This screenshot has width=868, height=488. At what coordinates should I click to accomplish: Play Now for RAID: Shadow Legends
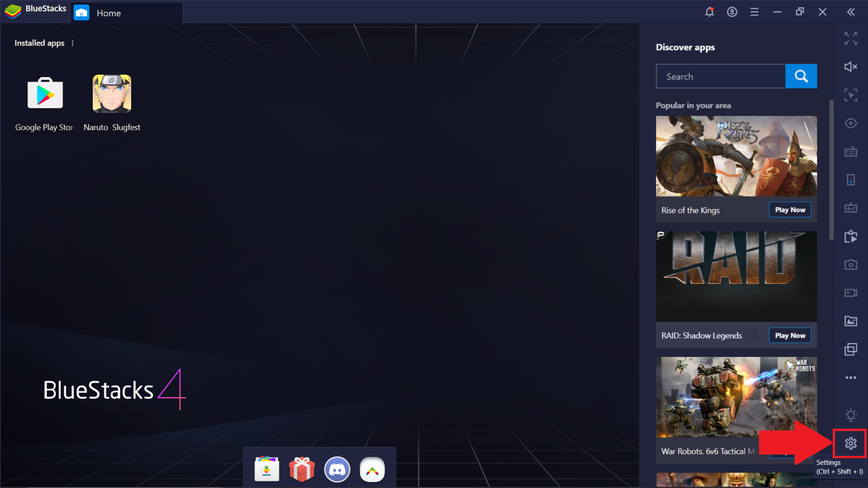[790, 336]
